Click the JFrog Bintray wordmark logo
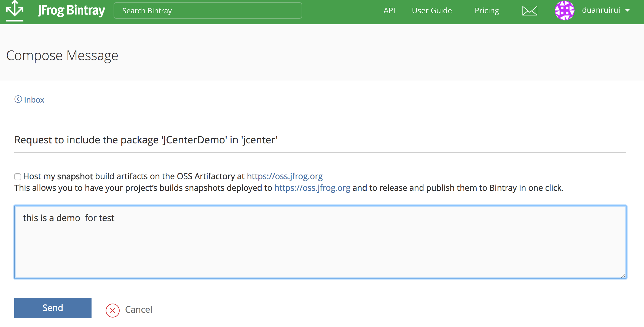Viewport: 644px width, 327px height. tap(71, 10)
